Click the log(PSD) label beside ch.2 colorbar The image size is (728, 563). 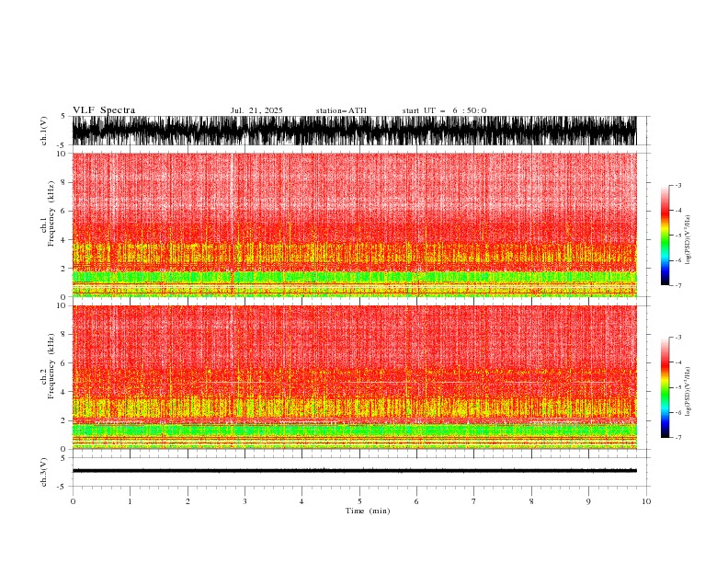tap(688, 392)
